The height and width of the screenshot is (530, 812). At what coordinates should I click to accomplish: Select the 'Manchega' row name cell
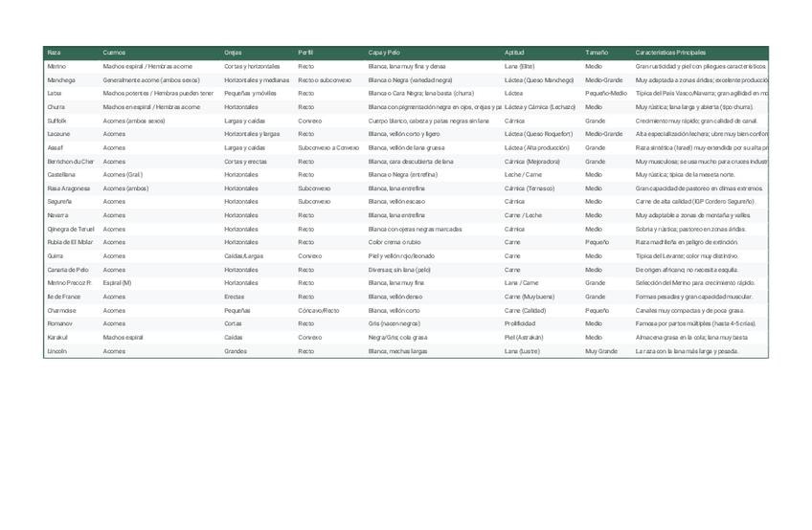click(60, 80)
